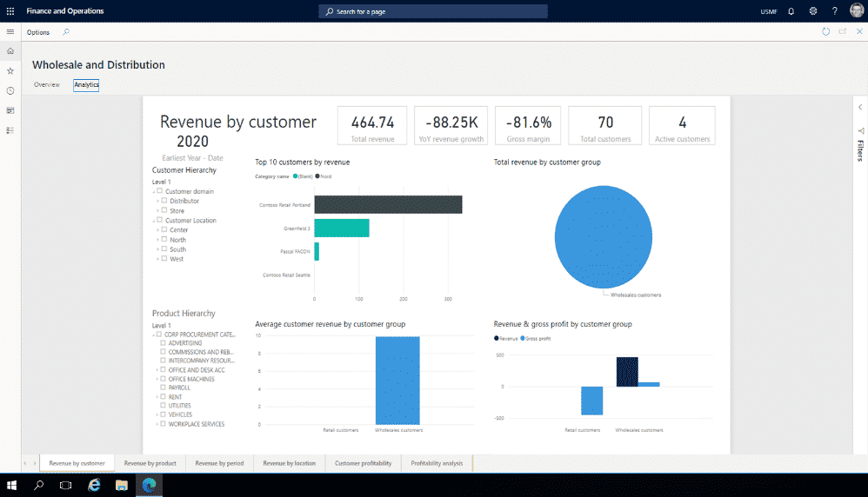Viewport: 868px width, 497px height.
Task: Go to Home in left sidebar
Action: pos(10,51)
